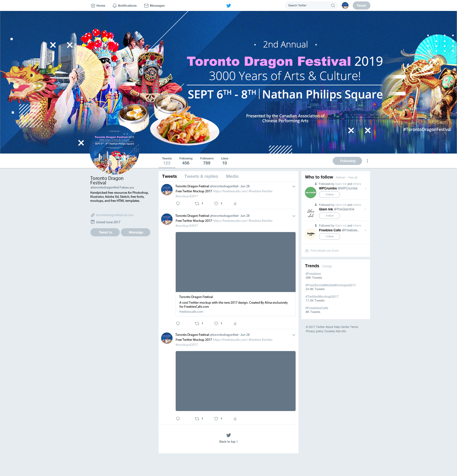Open three-dot profile options menu
The height and width of the screenshot is (476, 457).
click(367, 161)
